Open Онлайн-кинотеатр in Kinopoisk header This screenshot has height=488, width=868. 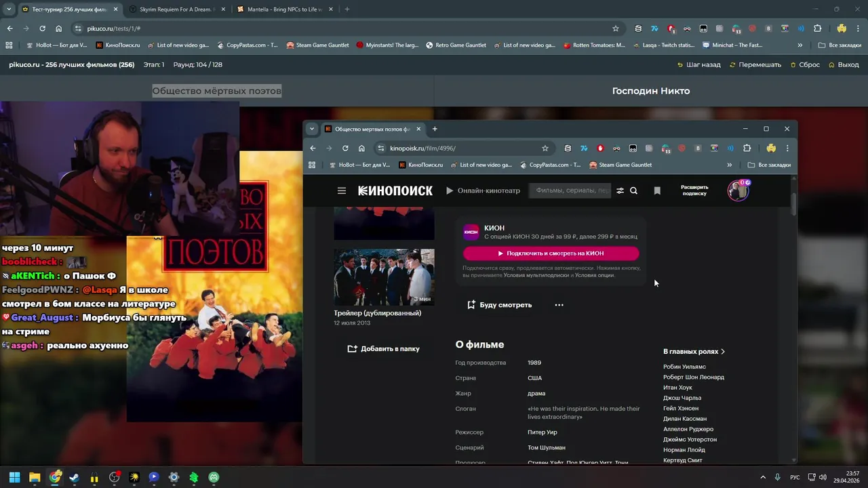click(x=483, y=190)
